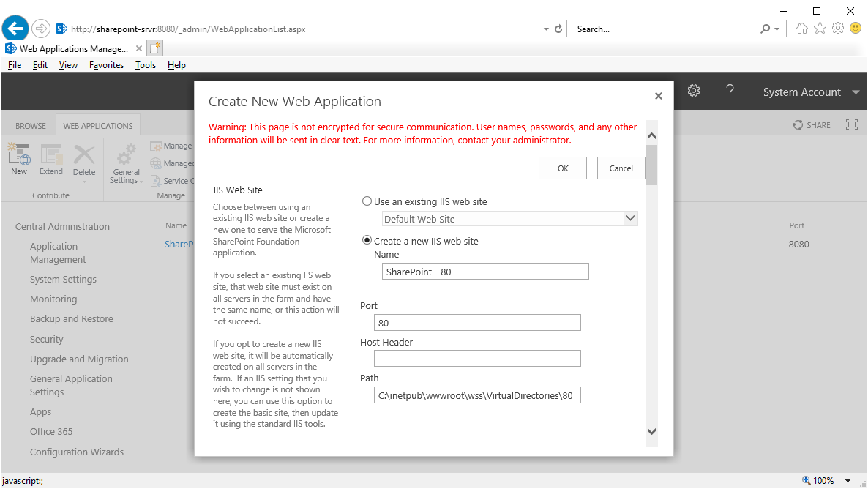Open Help using the question mark icon
868x489 pixels.
click(x=730, y=90)
